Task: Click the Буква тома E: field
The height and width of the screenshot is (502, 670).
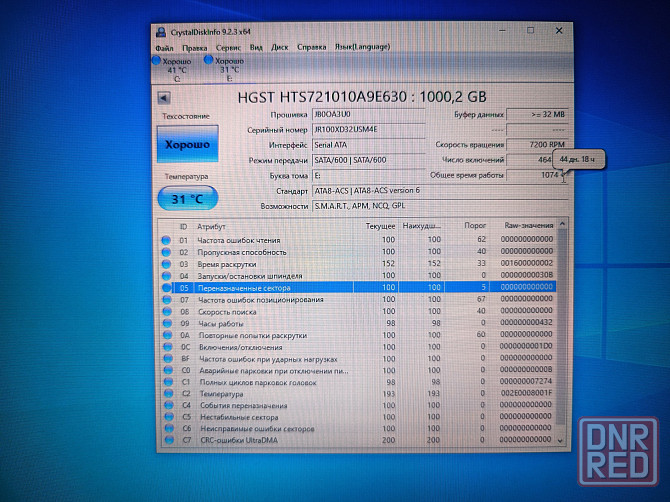Action: tap(369, 176)
